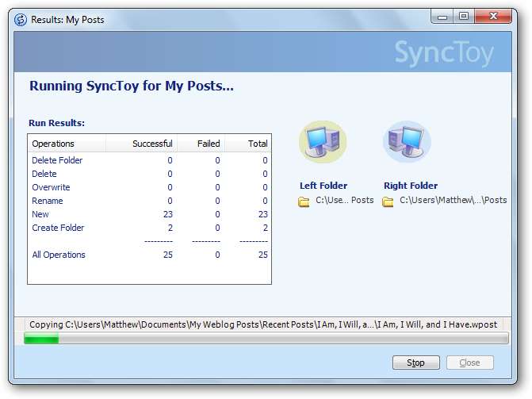The image size is (532, 399).
Task: Click the Left Folder computer icon
Action: click(323, 143)
